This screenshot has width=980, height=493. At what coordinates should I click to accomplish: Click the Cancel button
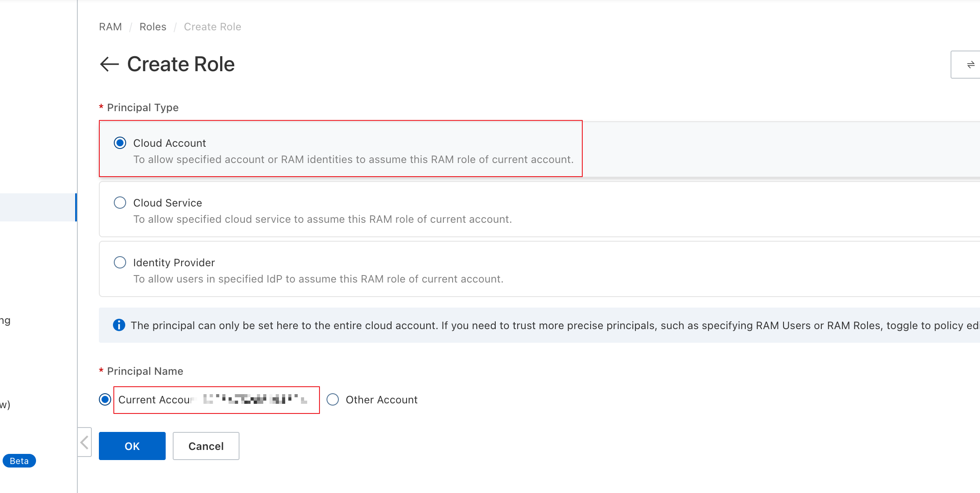click(206, 446)
